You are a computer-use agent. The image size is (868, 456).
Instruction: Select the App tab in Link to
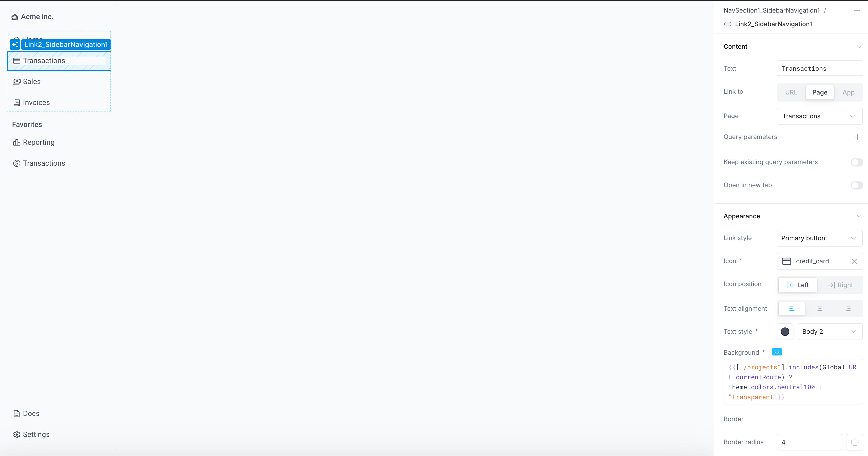coord(848,92)
